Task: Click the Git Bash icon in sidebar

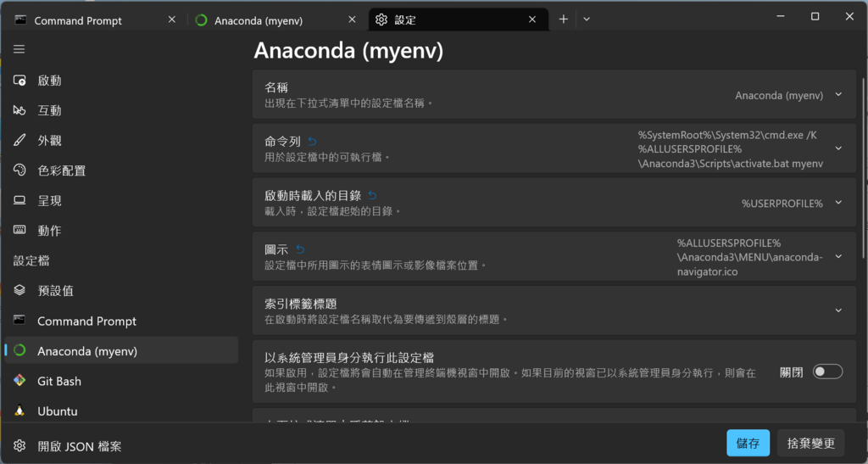Action: (x=19, y=380)
